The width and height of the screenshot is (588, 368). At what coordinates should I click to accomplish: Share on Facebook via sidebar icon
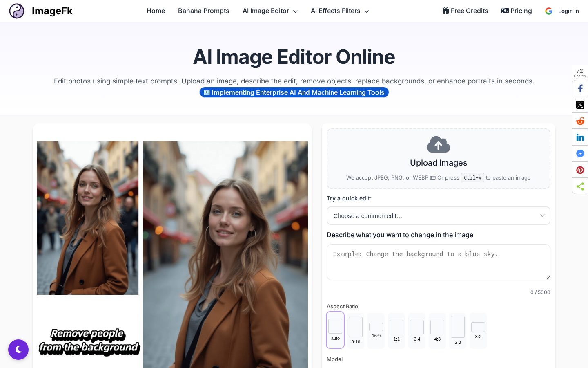click(580, 88)
